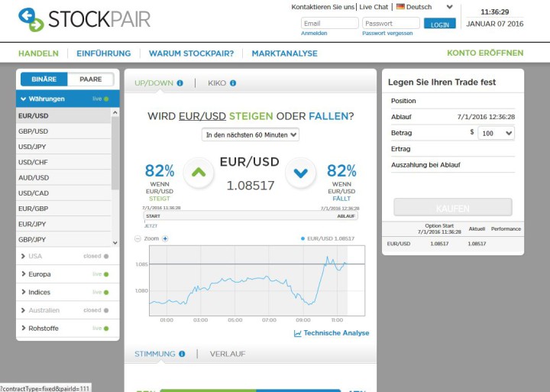Viewport: 550px width, 392px height.
Task: Click Konto eröffnen link
Action: [485, 53]
